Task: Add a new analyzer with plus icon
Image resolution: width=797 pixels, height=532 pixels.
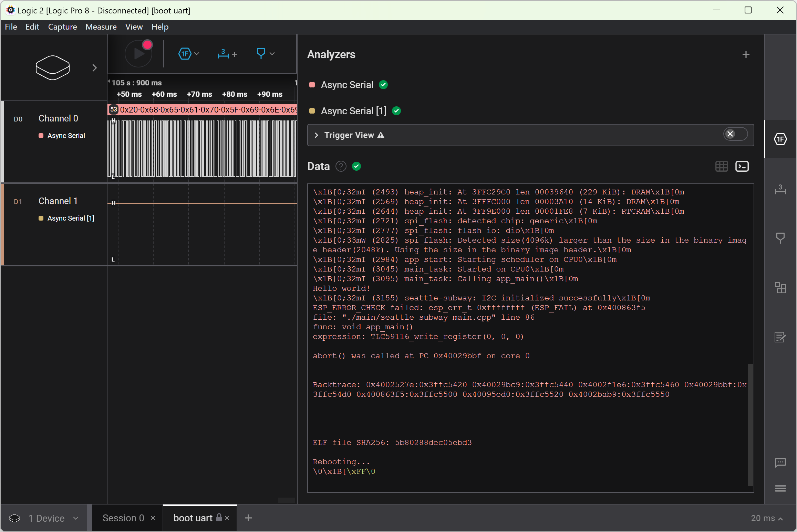Action: point(746,54)
